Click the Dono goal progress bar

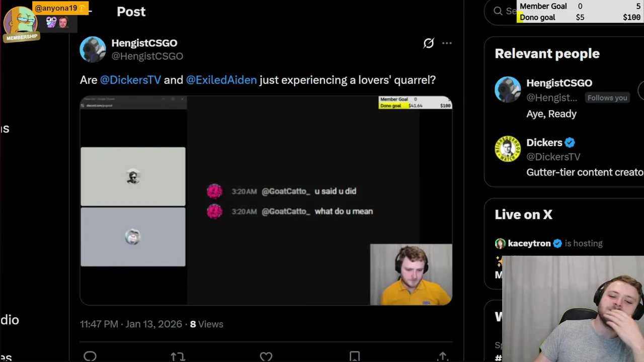pyautogui.click(x=580, y=17)
